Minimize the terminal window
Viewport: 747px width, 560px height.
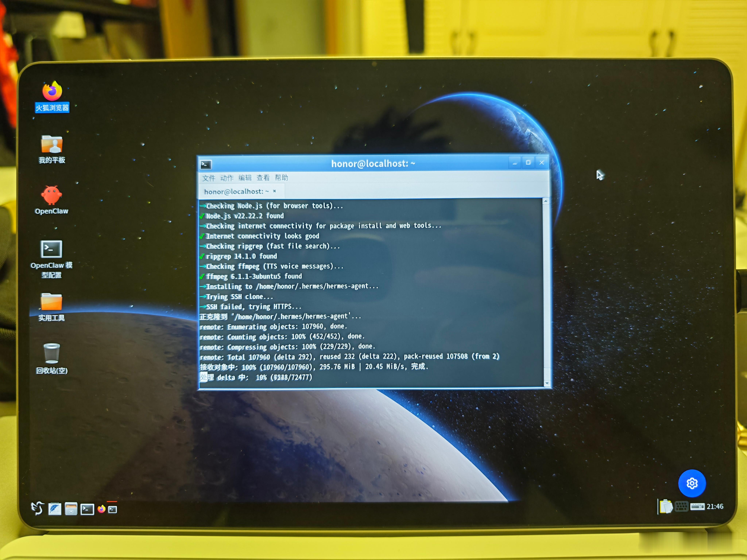(515, 163)
